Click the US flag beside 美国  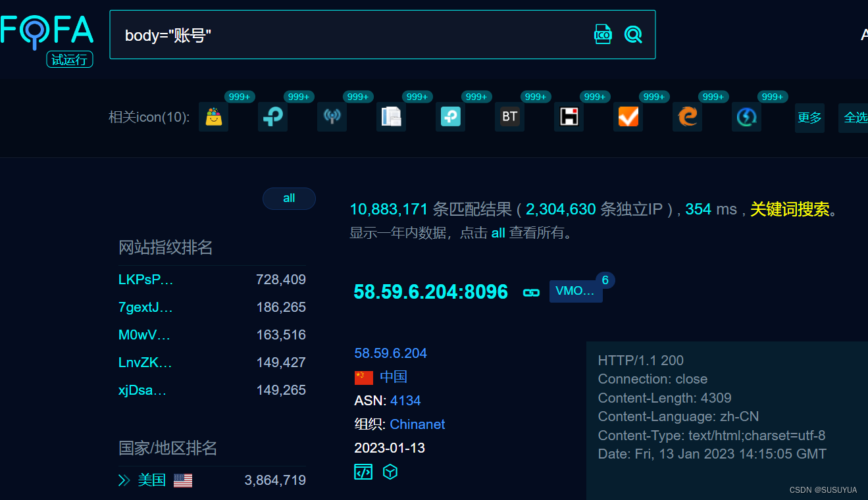[x=183, y=480]
